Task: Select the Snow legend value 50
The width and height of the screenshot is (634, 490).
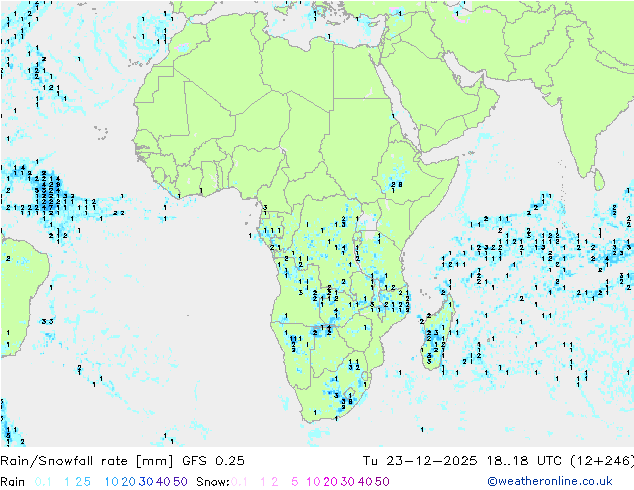Action: point(382,482)
